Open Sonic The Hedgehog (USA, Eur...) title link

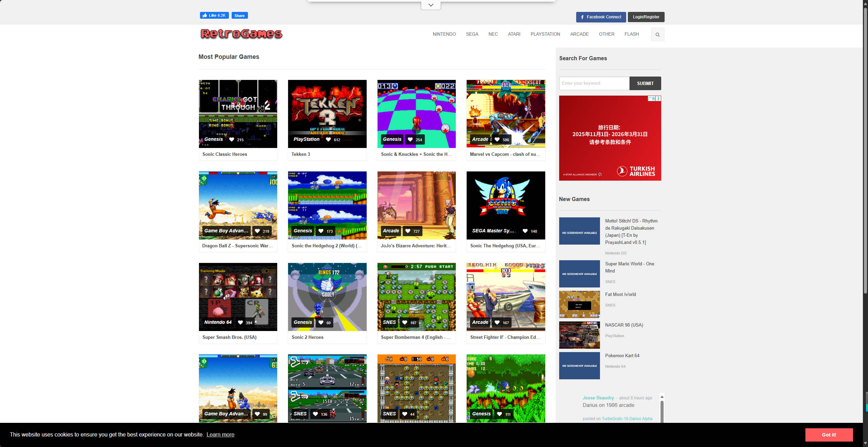[505, 246]
